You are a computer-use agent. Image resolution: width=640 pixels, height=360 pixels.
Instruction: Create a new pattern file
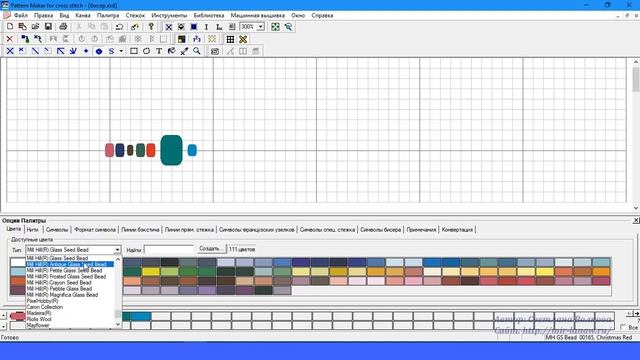(x=9, y=27)
